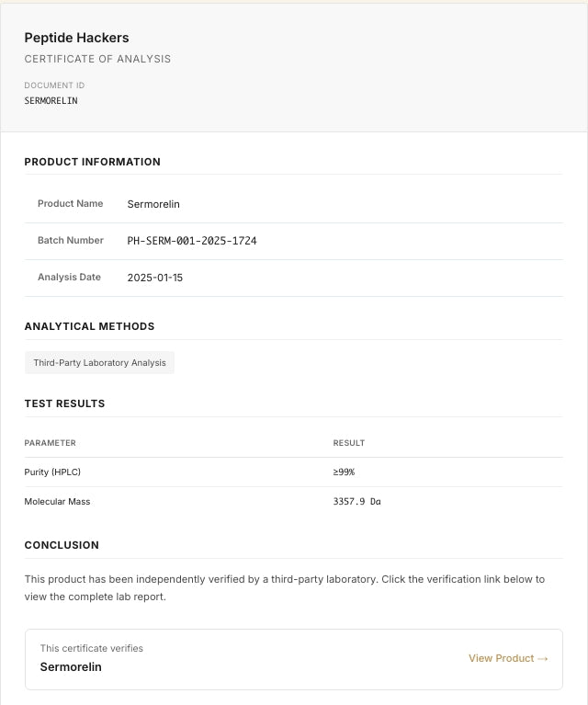Click the PARAMETER column header
Viewport: 588px width, 705px height.
point(50,443)
